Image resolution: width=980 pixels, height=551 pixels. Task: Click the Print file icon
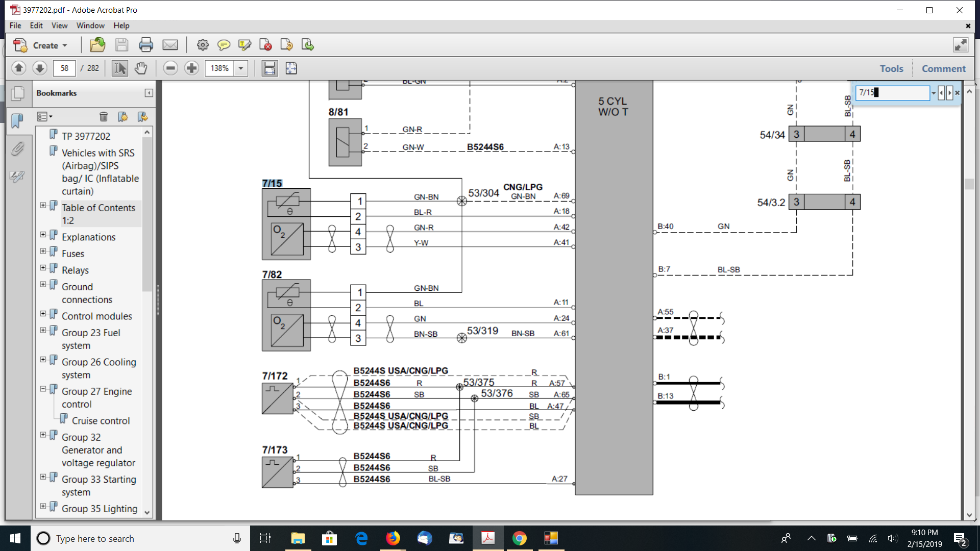146,45
